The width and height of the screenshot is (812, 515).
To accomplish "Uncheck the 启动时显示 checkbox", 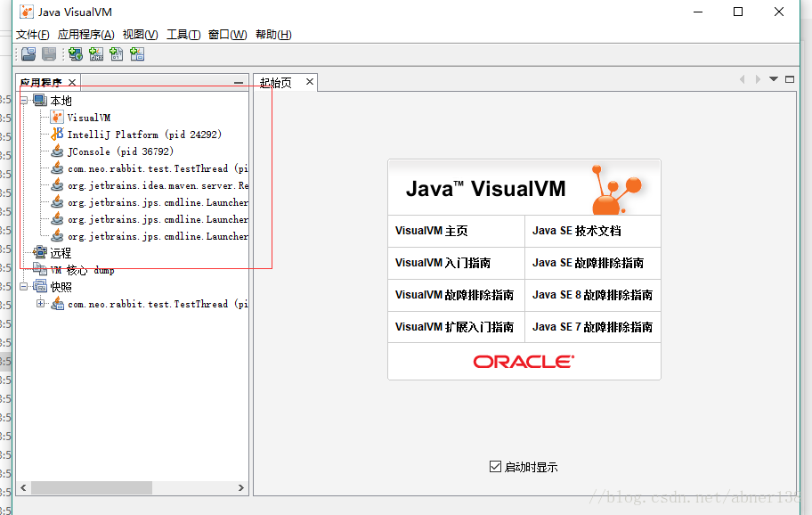I will point(495,466).
